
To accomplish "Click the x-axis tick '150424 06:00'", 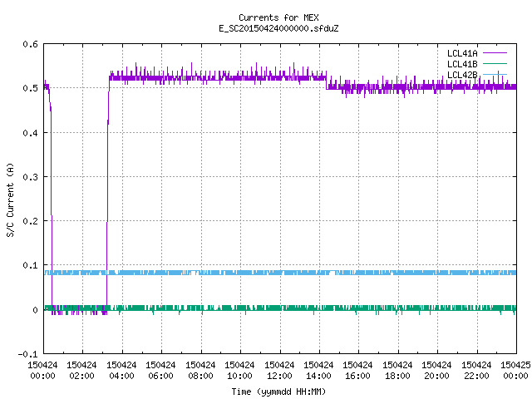I will coord(160,370).
